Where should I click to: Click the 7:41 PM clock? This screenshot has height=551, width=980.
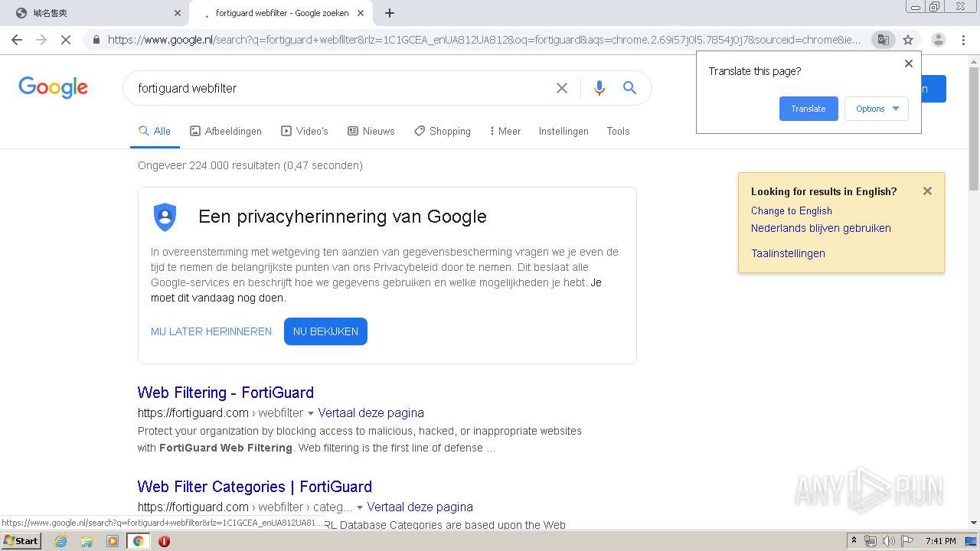click(x=941, y=541)
